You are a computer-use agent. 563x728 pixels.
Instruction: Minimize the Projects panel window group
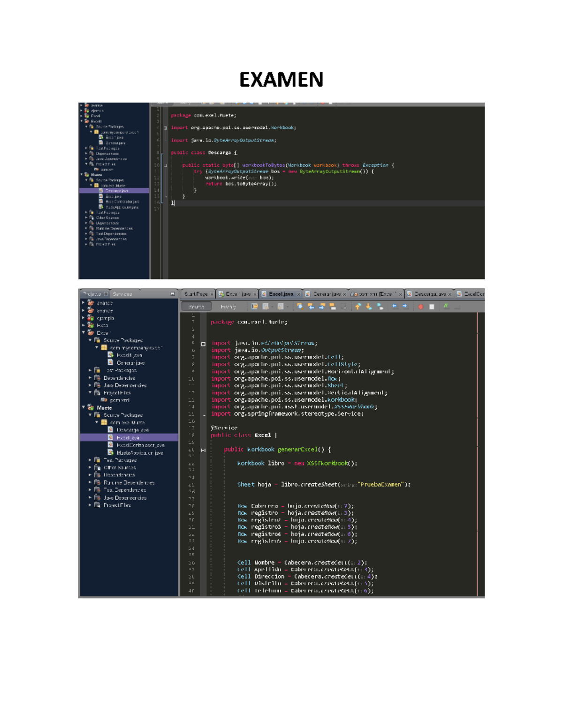coord(172,294)
